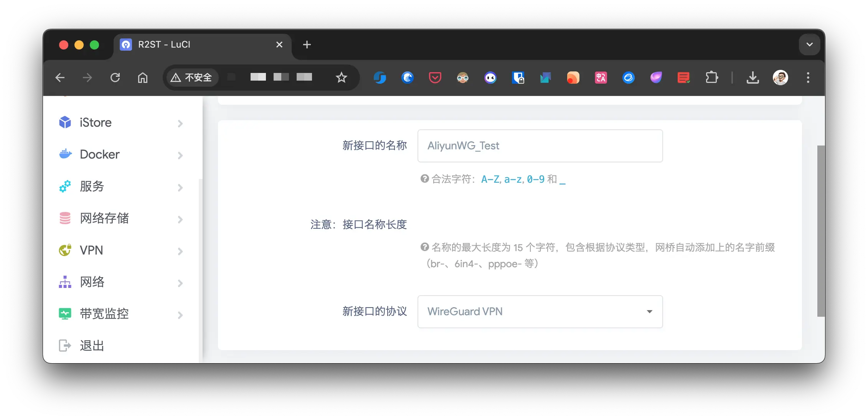Click the 带宽监控 monitor icon
Image resolution: width=868 pixels, height=420 pixels.
65,314
